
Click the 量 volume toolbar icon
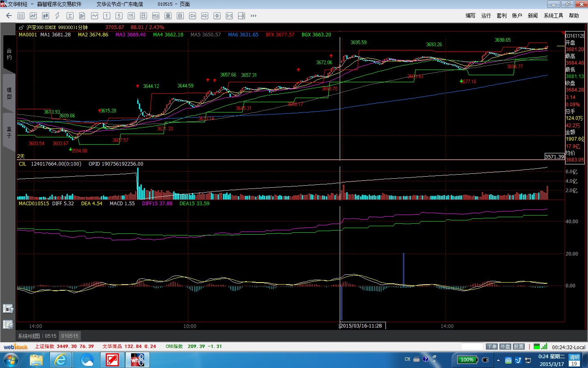click(168, 16)
